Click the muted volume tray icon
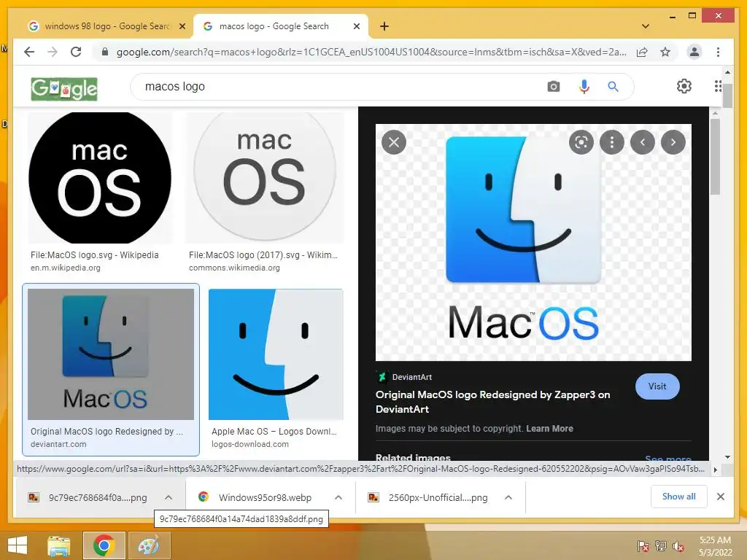Viewport: 747px width, 560px height. coord(678,546)
